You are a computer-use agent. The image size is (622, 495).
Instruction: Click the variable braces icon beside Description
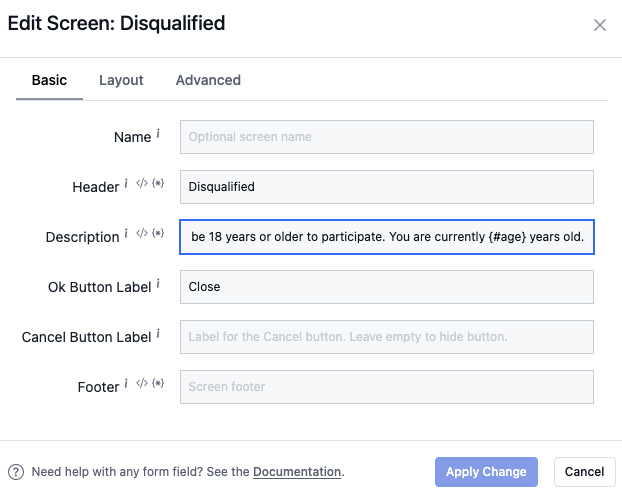click(158, 235)
